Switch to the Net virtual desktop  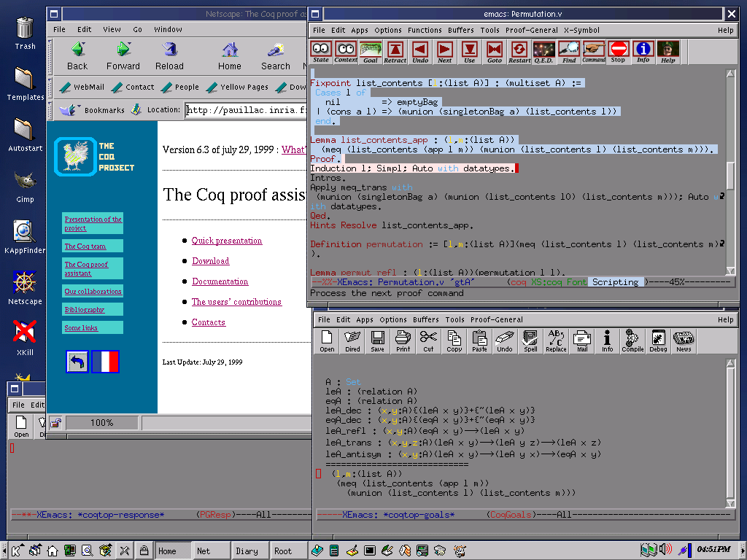[x=204, y=551]
